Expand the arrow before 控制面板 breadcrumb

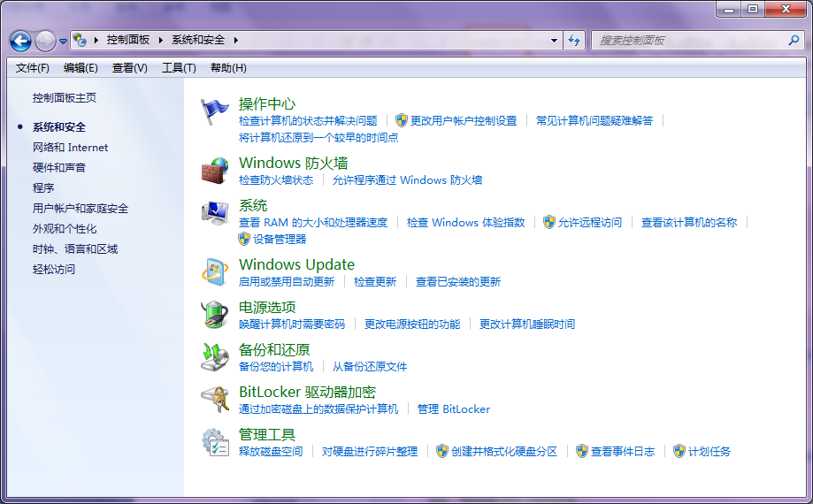pyautogui.click(x=96, y=40)
